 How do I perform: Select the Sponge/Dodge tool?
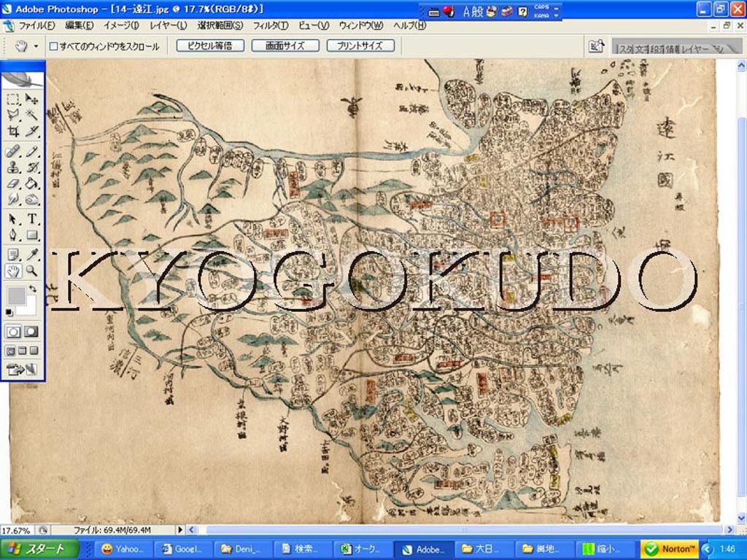click(x=31, y=199)
